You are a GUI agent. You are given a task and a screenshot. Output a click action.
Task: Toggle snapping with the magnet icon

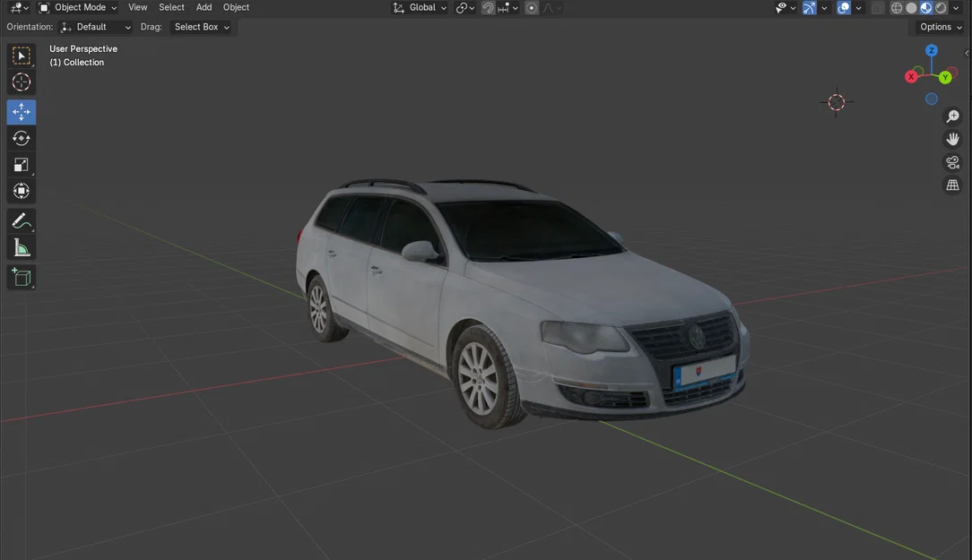point(487,7)
